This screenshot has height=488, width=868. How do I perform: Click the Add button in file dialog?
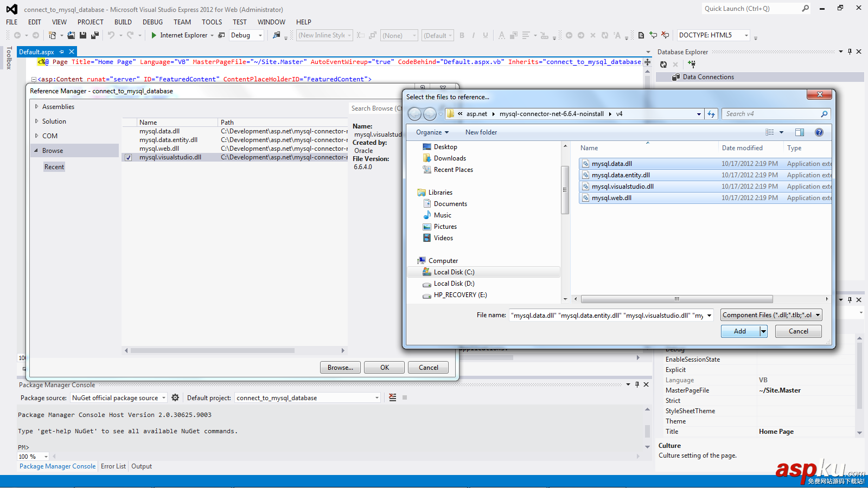740,331
